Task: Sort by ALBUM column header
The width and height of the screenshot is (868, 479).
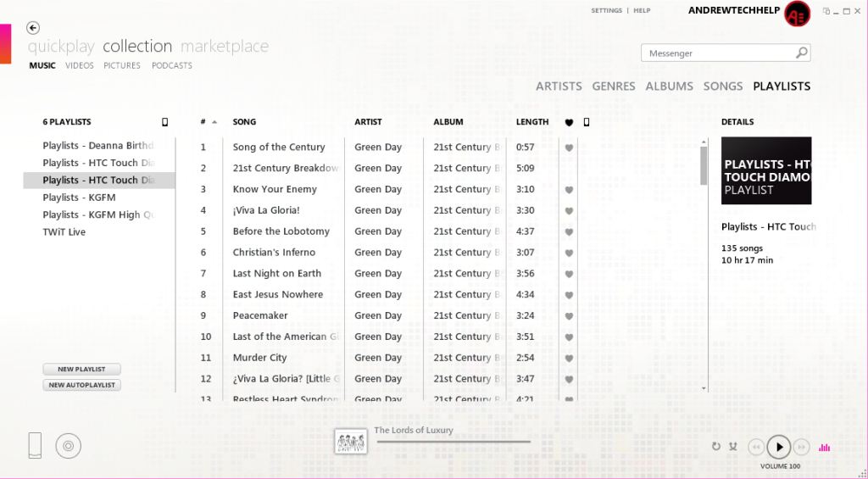Action: point(448,122)
